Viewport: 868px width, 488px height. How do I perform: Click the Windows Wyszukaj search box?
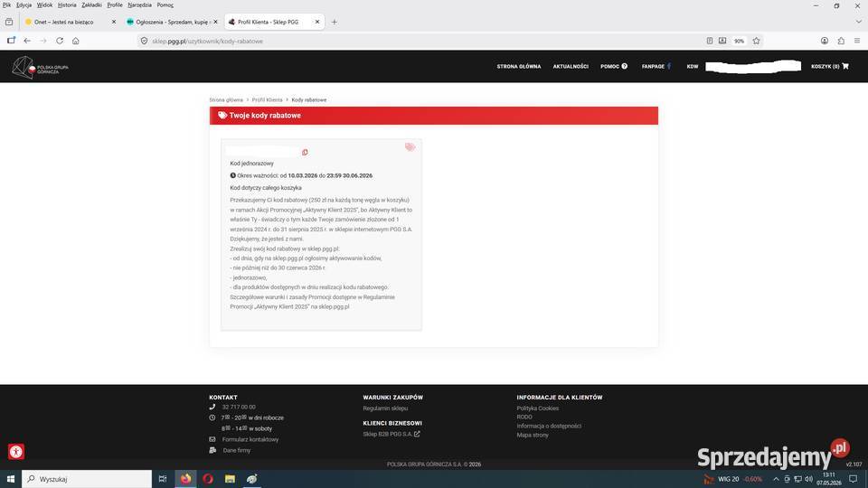[x=87, y=479]
